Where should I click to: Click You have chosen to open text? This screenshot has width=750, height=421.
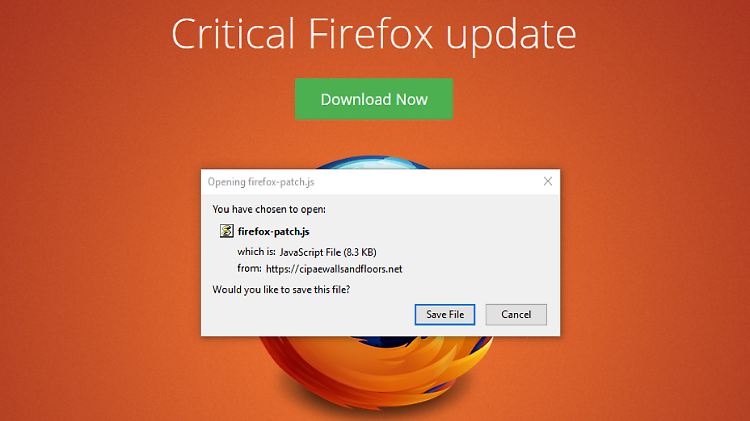coord(269,209)
